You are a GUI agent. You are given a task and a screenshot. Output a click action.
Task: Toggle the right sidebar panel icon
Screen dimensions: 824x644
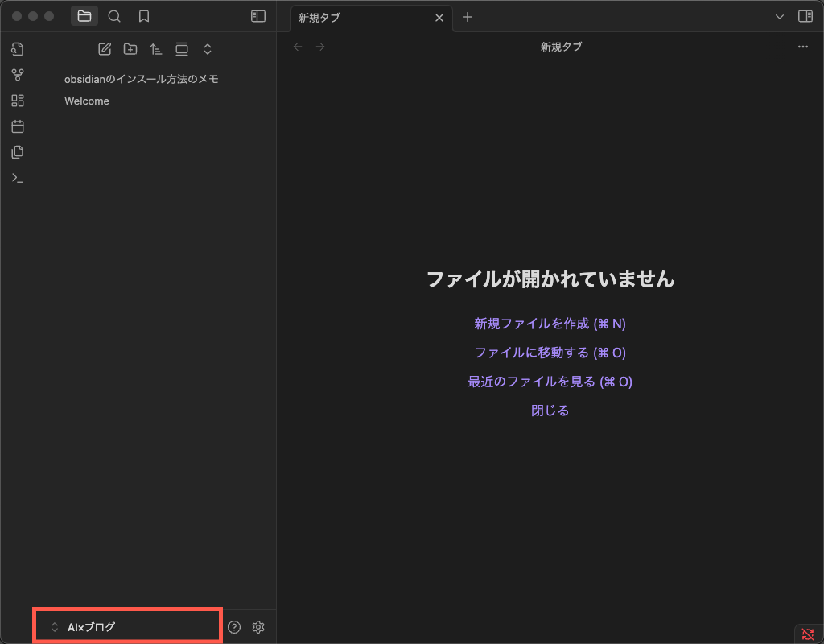tap(805, 16)
